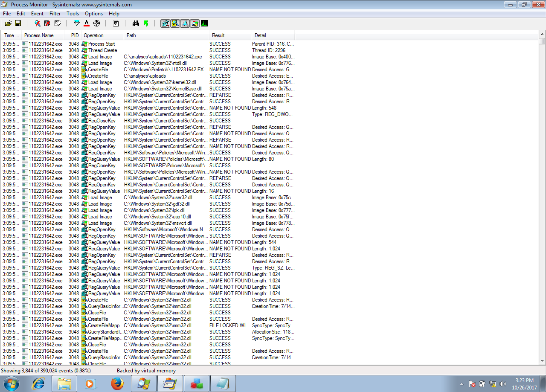Select path C:\Windows\System32\usp10.dll

[157, 217]
